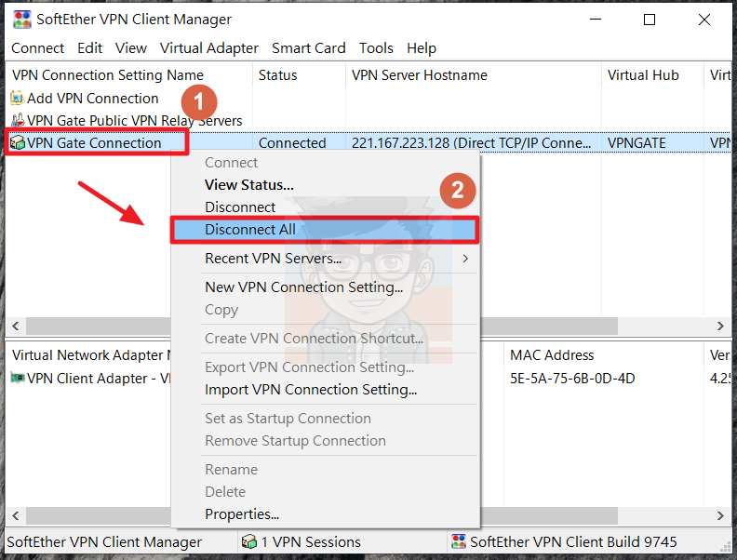Image resolution: width=737 pixels, height=560 pixels.
Task: Sort by Virtual Hub column header
Action: point(652,75)
